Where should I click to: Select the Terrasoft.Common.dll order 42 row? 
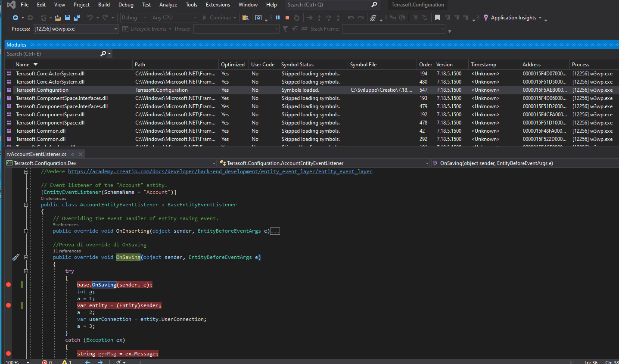pyautogui.click(x=312, y=131)
